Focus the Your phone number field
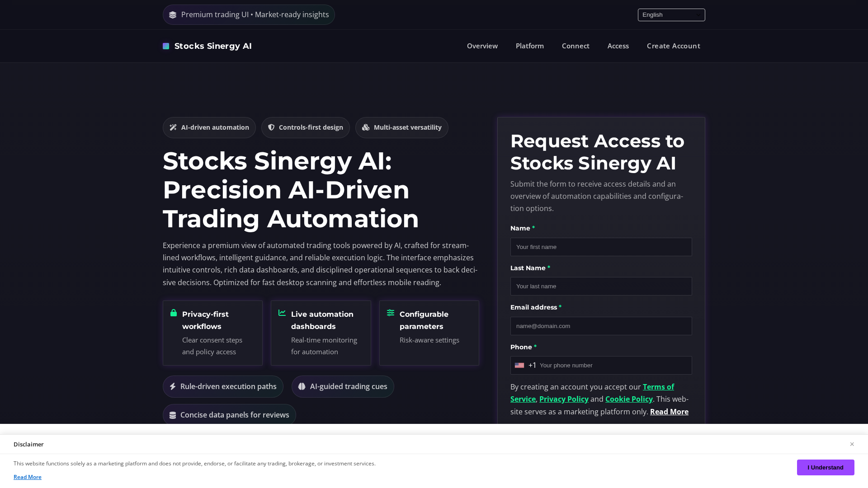Viewport: 868px width, 488px height. click(x=614, y=366)
